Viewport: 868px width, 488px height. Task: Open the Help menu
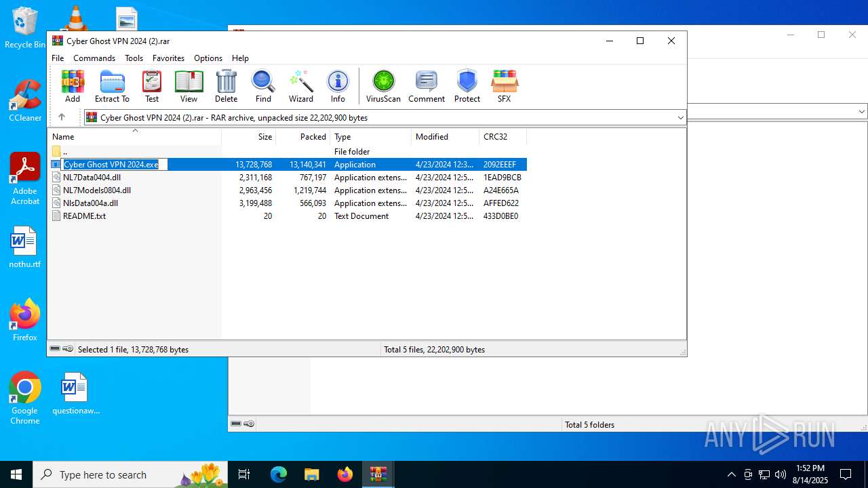[x=240, y=58]
